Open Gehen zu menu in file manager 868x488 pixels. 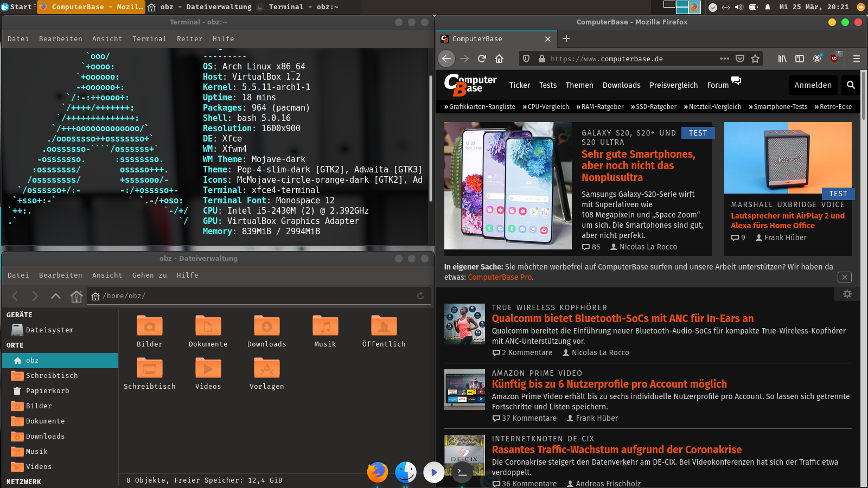pos(150,275)
